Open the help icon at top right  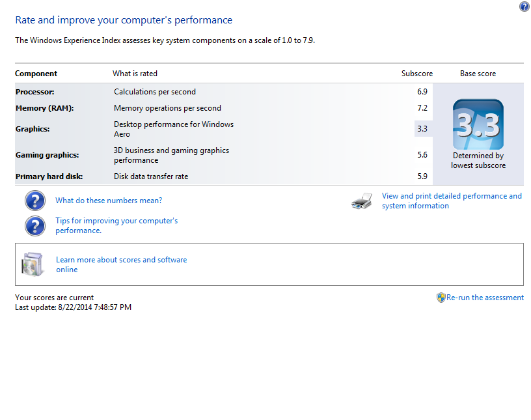point(524,7)
